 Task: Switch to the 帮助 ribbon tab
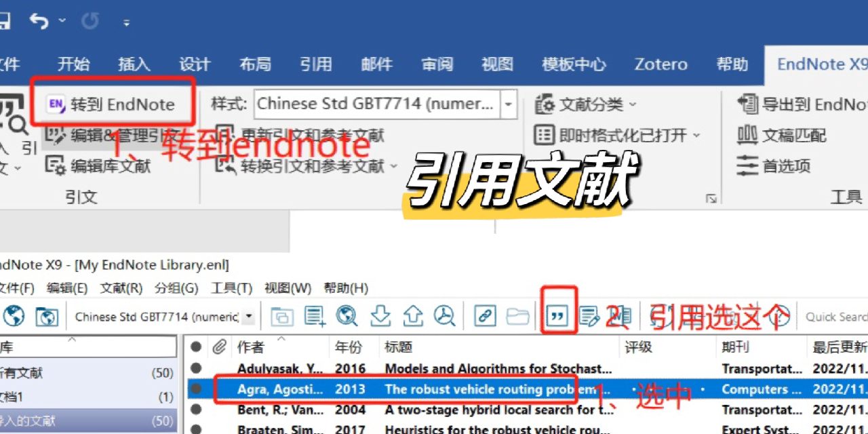pyautogui.click(x=732, y=64)
